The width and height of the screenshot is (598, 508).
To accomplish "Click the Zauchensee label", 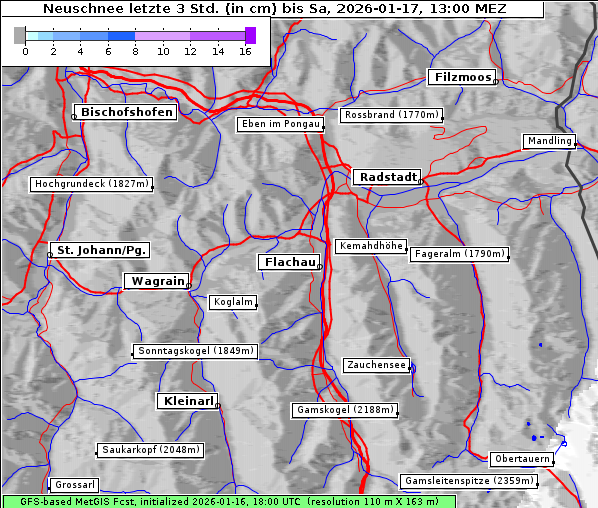I will pyautogui.click(x=376, y=365).
